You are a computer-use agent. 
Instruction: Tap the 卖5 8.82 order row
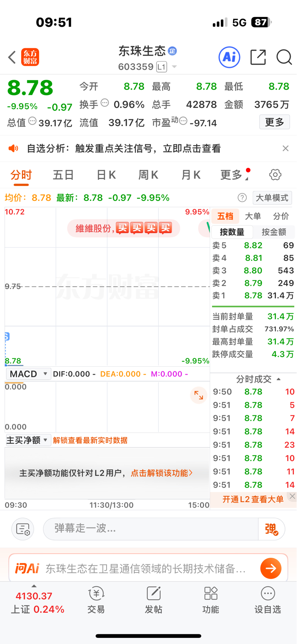click(253, 245)
